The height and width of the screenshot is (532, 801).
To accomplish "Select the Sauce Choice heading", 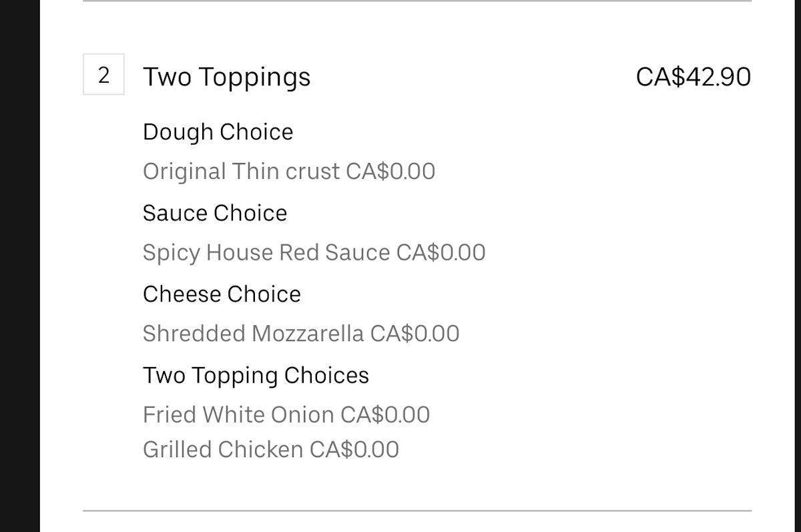I will click(214, 213).
